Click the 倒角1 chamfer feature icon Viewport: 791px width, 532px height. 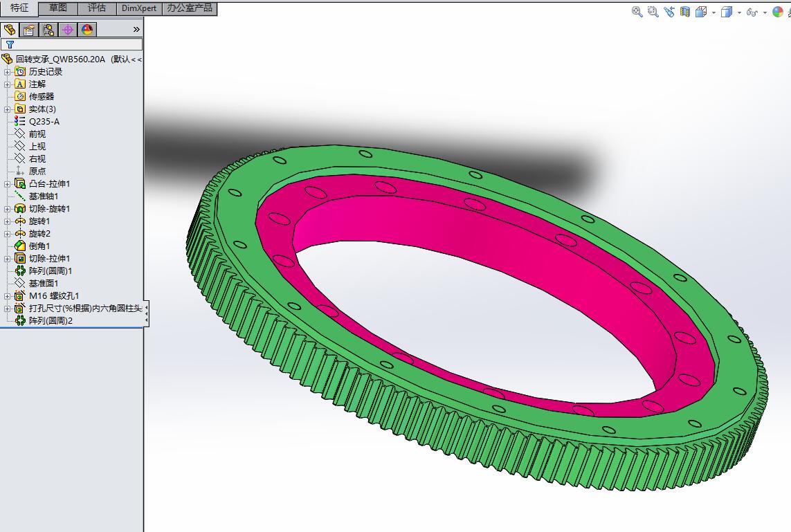pos(19,246)
